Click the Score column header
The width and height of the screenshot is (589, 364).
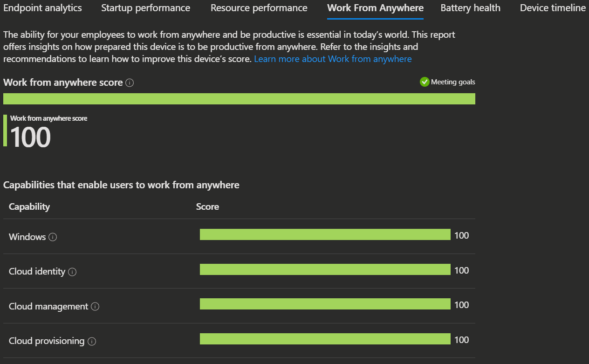tap(207, 206)
